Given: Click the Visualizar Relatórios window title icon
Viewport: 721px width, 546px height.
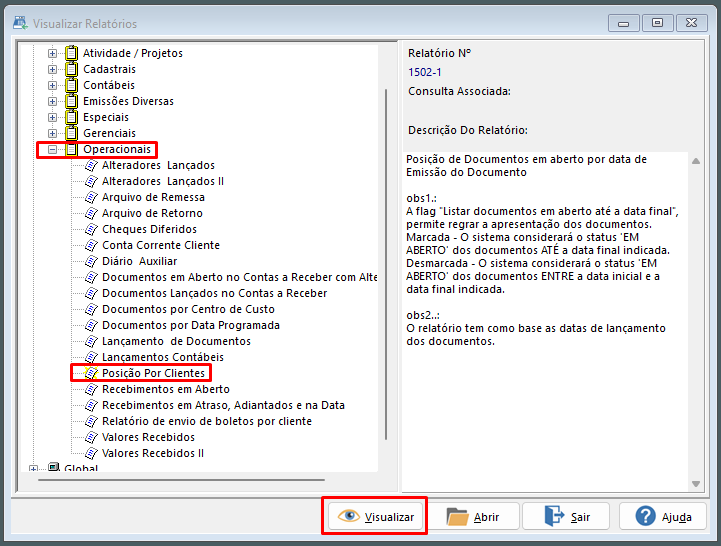Looking at the screenshot, I should pyautogui.click(x=21, y=23).
